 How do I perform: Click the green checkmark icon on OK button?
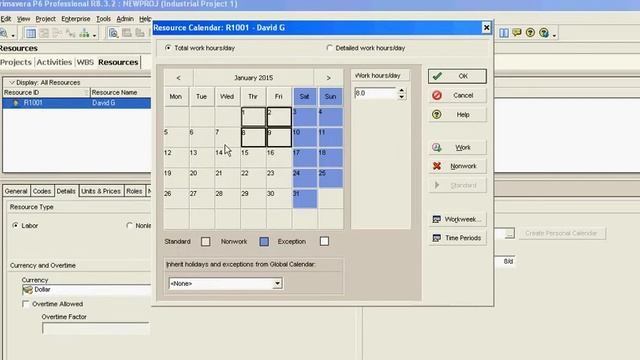click(437, 76)
